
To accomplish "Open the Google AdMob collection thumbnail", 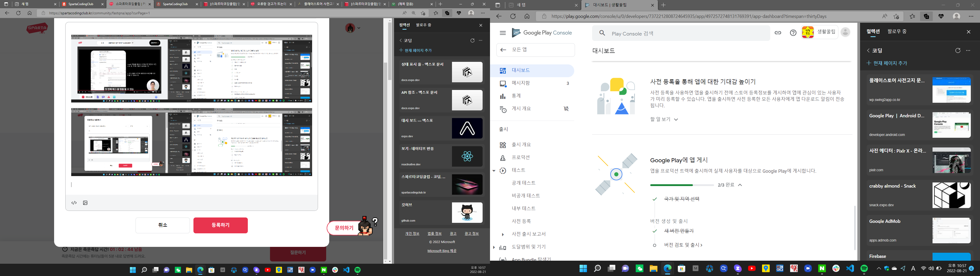I will [x=951, y=231].
